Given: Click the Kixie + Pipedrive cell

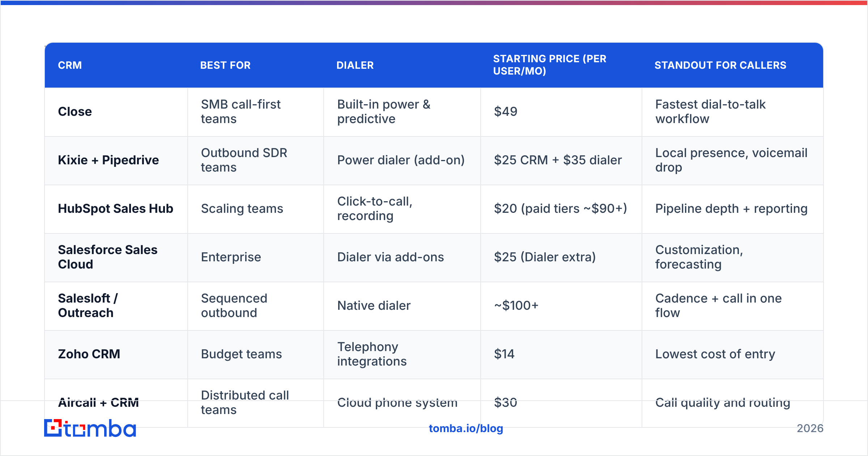Looking at the screenshot, I should pos(116,160).
